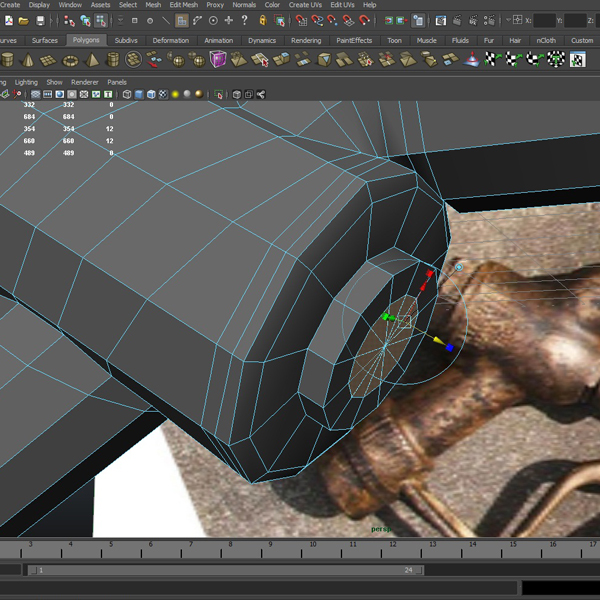Open viewport Show menu
The image size is (600, 600).
coord(54,82)
